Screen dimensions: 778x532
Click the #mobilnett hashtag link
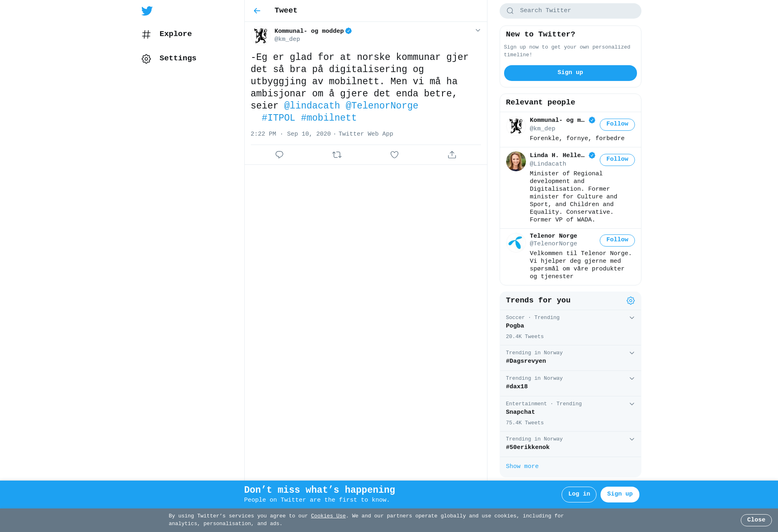pos(329,118)
